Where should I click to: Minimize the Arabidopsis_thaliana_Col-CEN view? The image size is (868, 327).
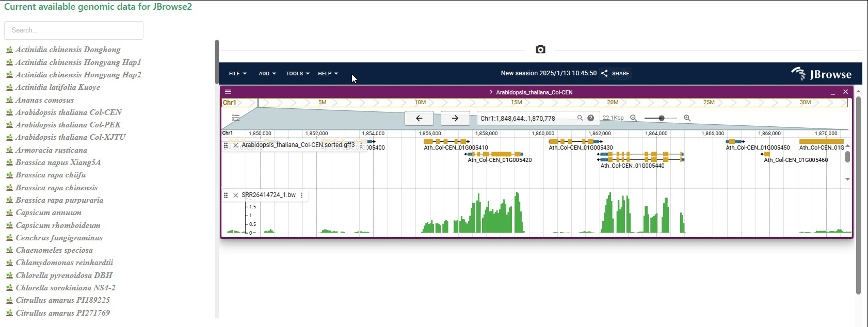pos(832,92)
